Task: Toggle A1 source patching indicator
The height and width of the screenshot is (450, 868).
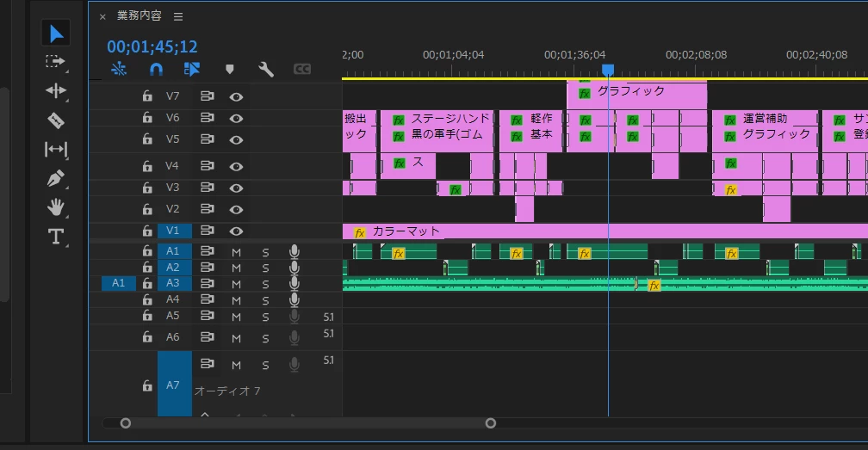Action: [x=119, y=283]
